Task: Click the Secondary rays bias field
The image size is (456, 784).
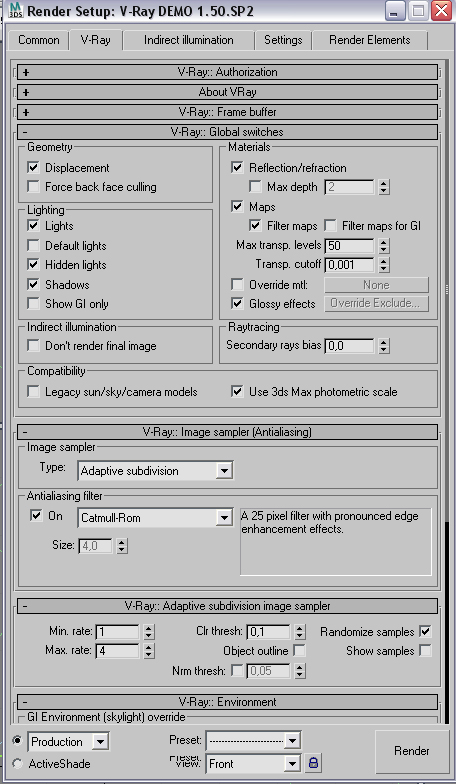Action: (x=350, y=346)
